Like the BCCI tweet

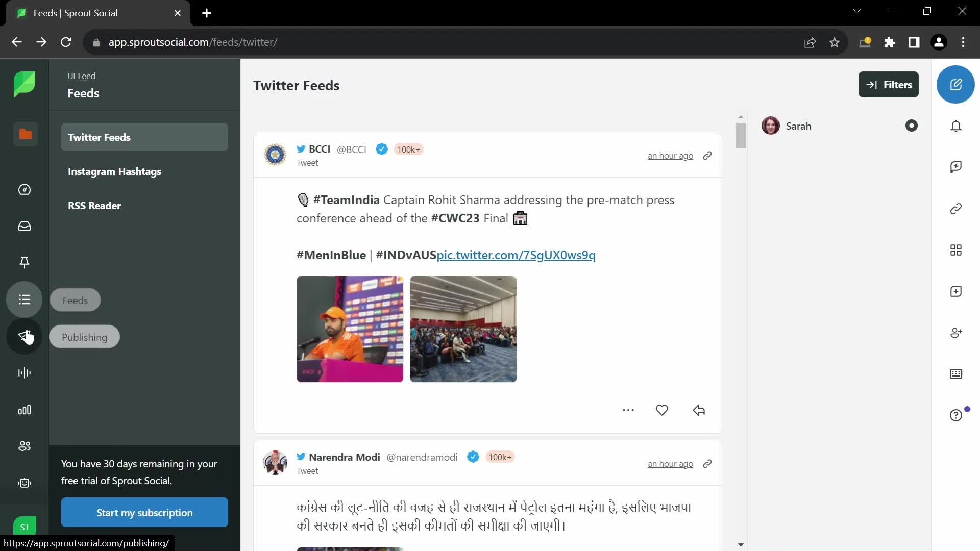(x=662, y=410)
